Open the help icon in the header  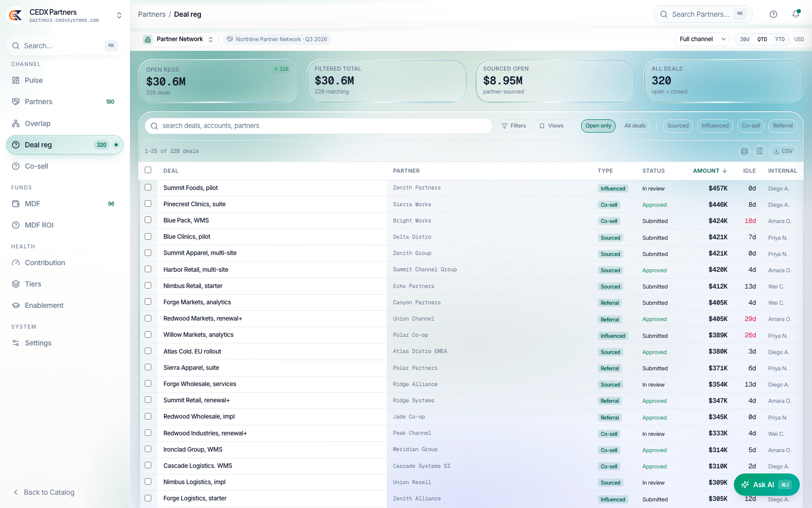pos(773,14)
